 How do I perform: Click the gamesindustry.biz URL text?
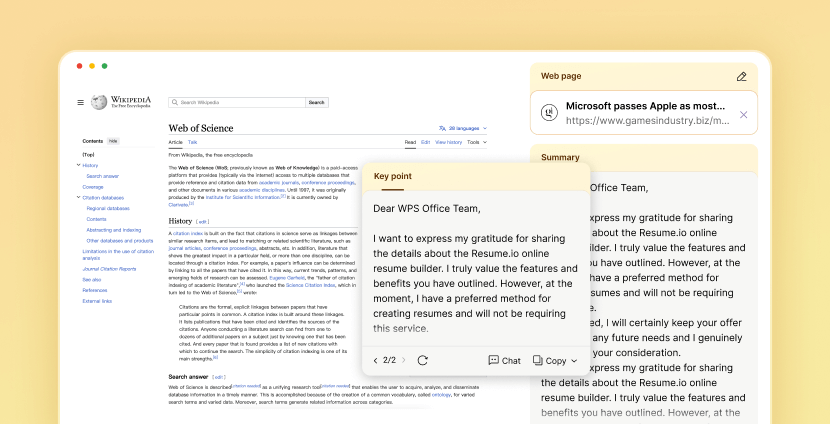tap(647, 121)
